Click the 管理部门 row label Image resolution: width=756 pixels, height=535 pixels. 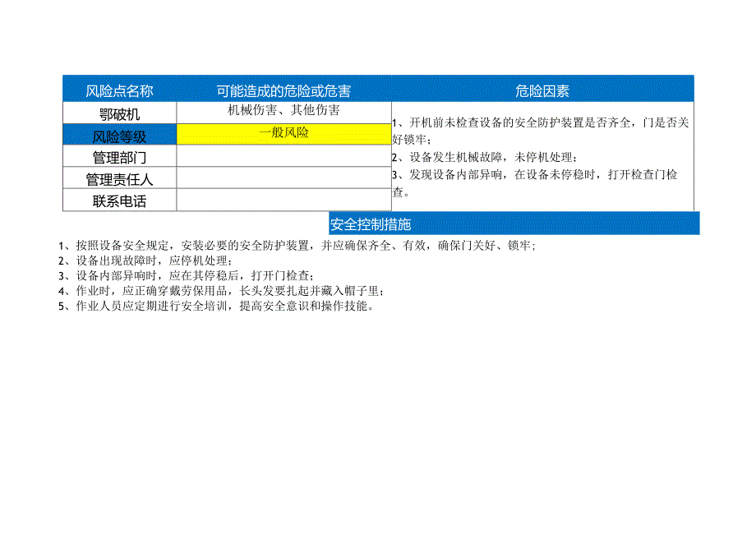[x=120, y=156]
